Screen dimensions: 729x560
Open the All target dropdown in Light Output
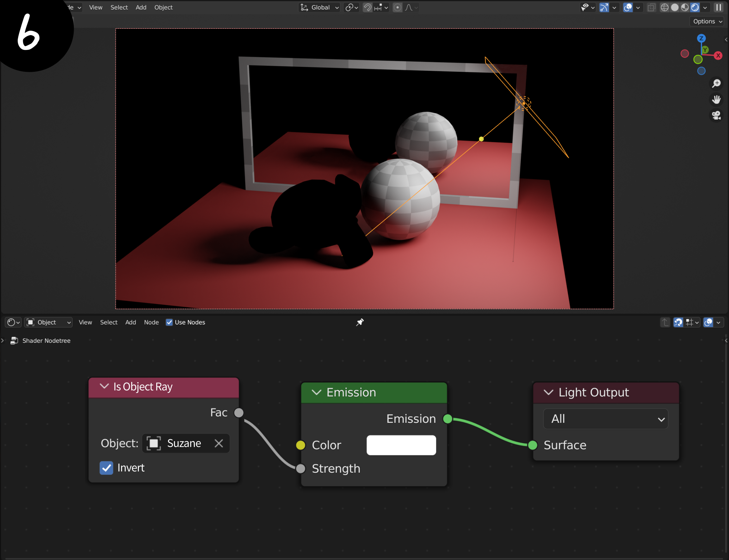(x=606, y=419)
